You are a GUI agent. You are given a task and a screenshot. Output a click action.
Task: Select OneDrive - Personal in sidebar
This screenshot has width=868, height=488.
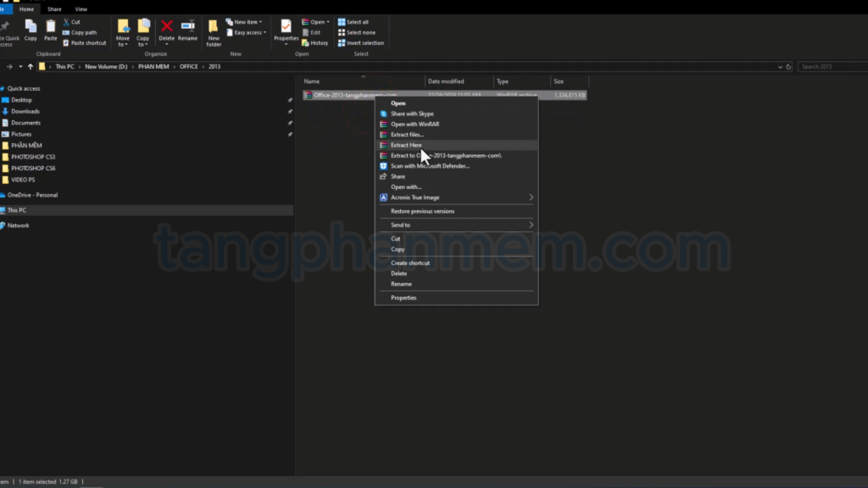pyautogui.click(x=32, y=196)
